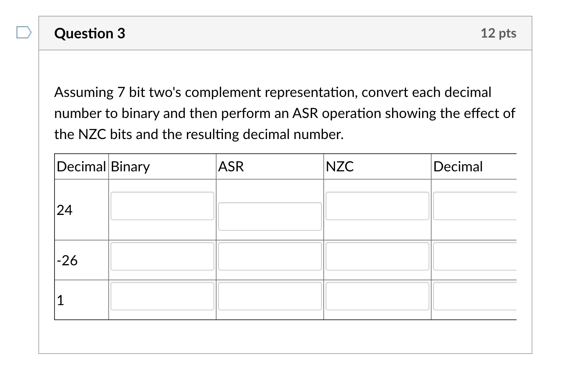Select the Decimal column header
588x369 pixels.
[81, 166]
